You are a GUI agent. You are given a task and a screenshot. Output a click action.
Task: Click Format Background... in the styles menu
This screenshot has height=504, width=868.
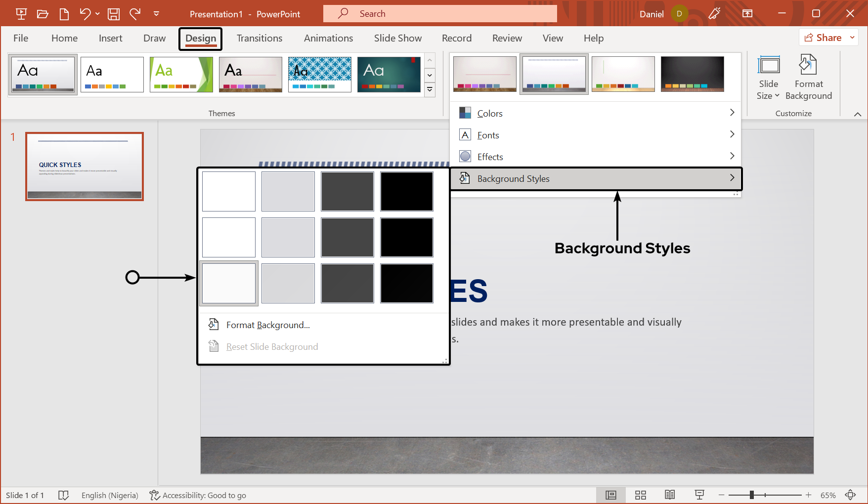click(268, 325)
